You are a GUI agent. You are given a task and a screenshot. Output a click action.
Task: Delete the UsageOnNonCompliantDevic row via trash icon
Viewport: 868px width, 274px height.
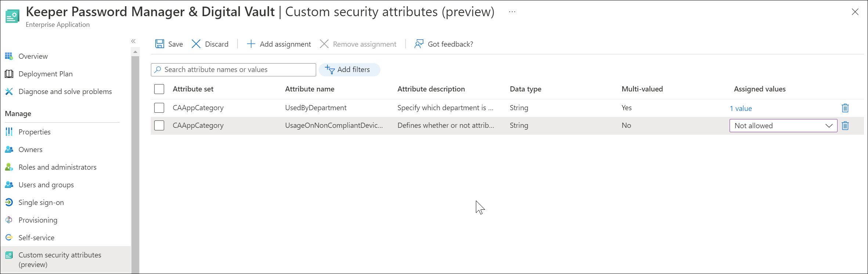point(845,126)
